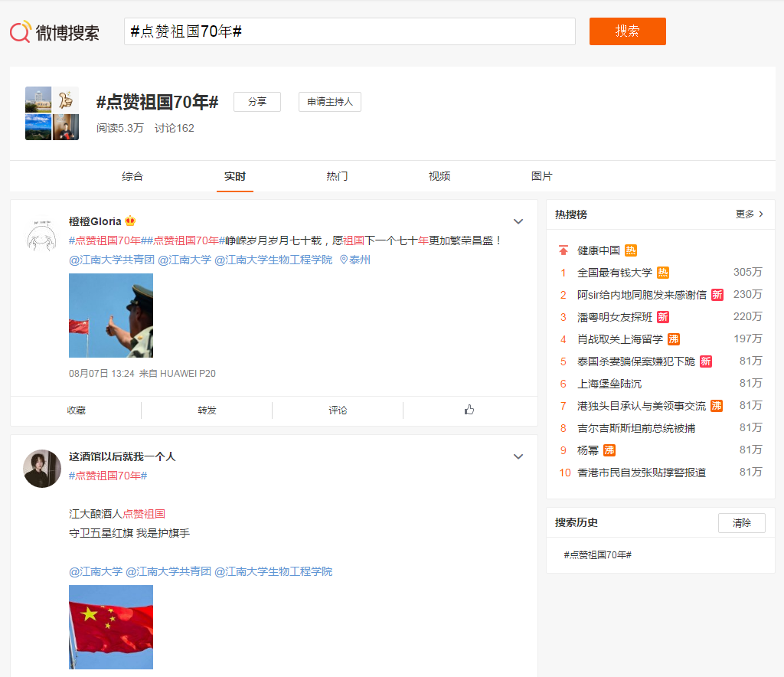Switch to the 热门 tab
The width and height of the screenshot is (784, 677).
click(337, 176)
